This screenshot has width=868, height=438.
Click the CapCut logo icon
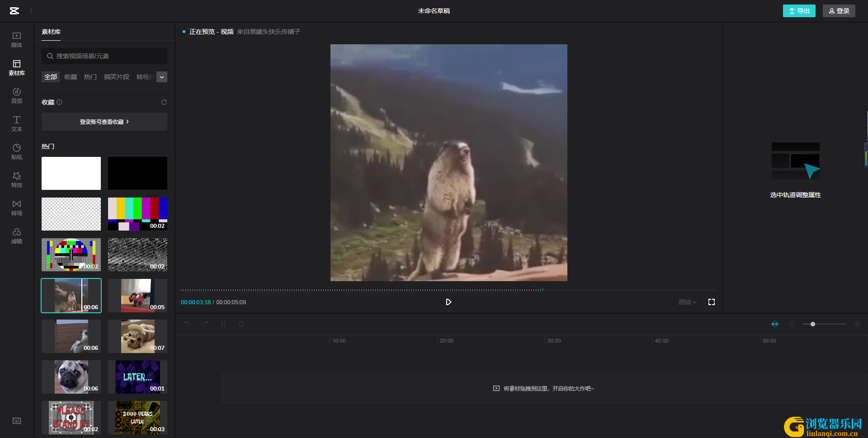click(14, 11)
